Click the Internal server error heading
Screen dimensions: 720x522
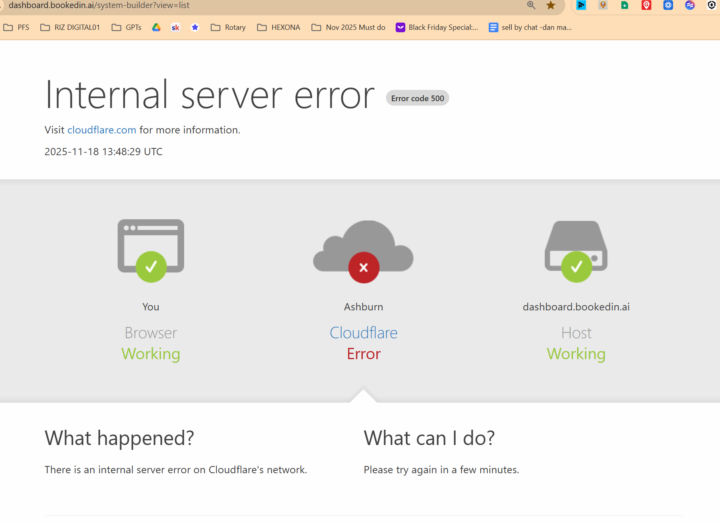(x=210, y=95)
